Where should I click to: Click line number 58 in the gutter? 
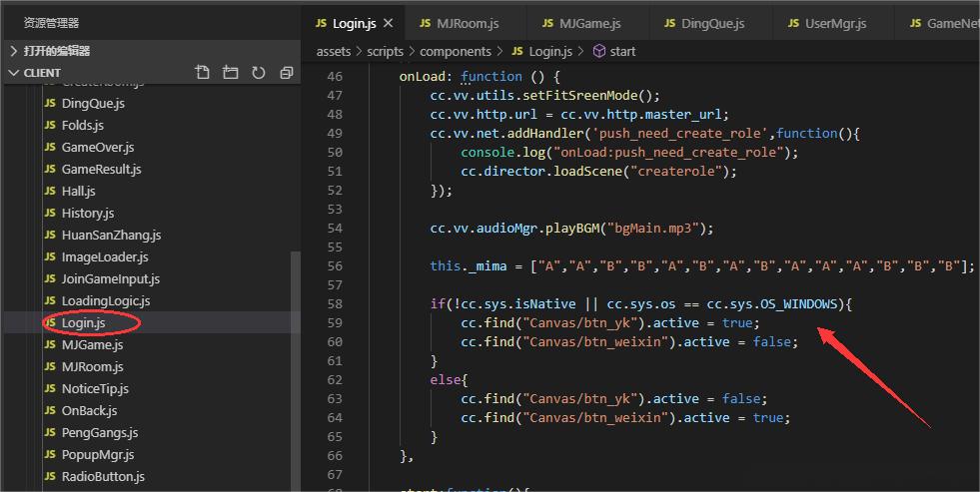coord(335,304)
